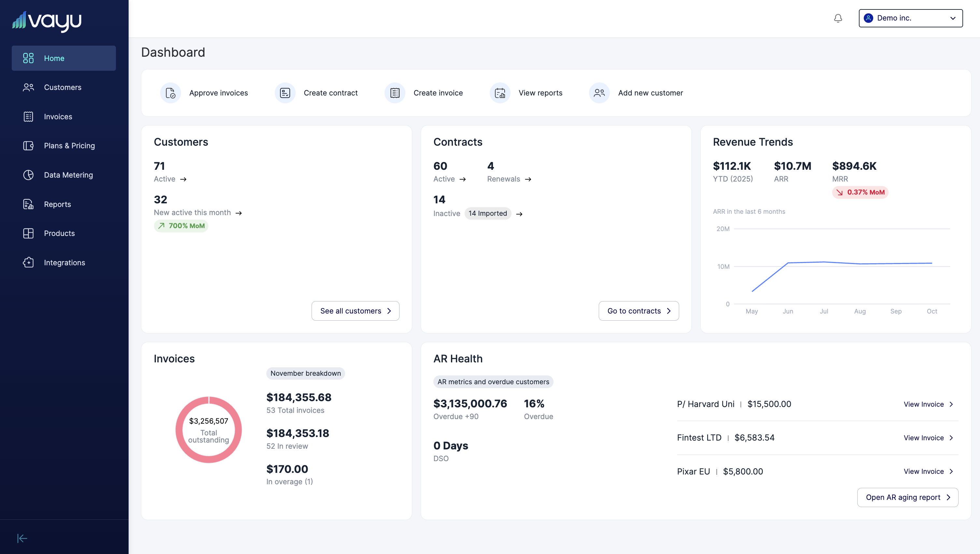Open View reports from quick actions
Viewport: 980px width, 554px height.
499,93
